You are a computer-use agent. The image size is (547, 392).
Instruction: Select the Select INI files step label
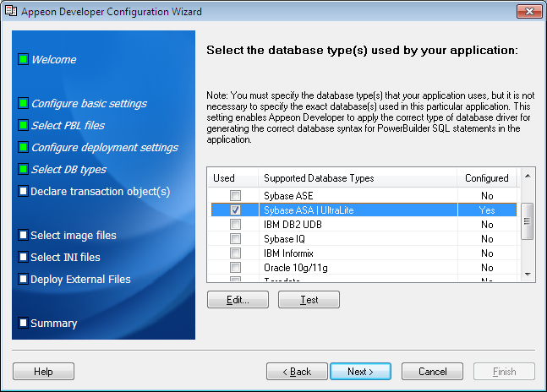pos(66,257)
